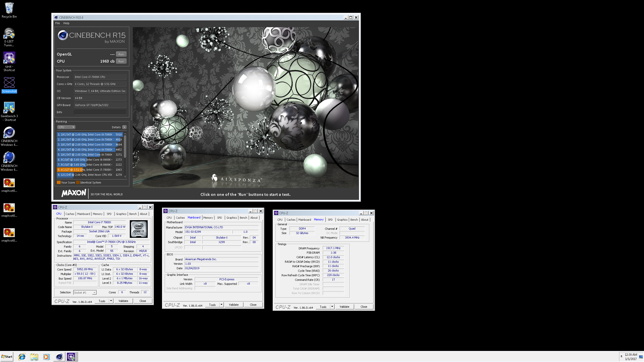The height and width of the screenshot is (362, 644).
Task: Switch to CPU-Z via taskbar icon
Action: tap(71, 356)
